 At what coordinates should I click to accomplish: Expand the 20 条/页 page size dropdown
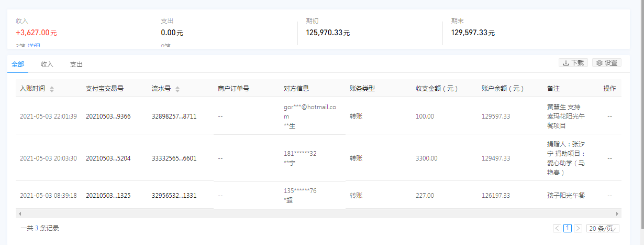click(x=603, y=228)
